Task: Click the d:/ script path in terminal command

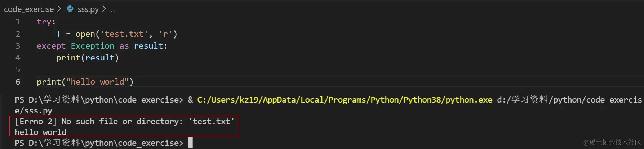Action: click(569, 100)
